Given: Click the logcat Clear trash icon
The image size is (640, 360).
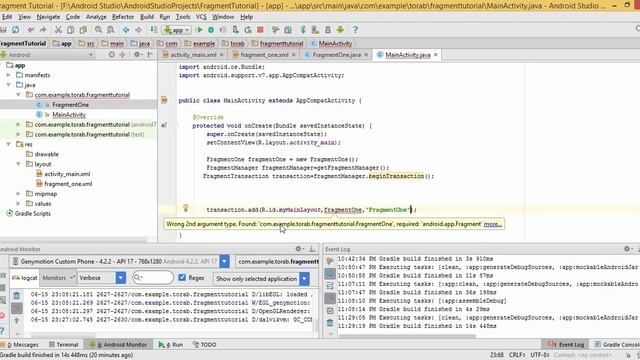Looking at the screenshot, I should pos(16,295).
